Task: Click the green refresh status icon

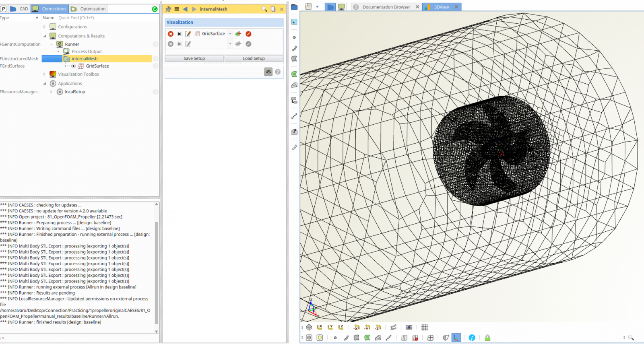Action: tap(155, 9)
